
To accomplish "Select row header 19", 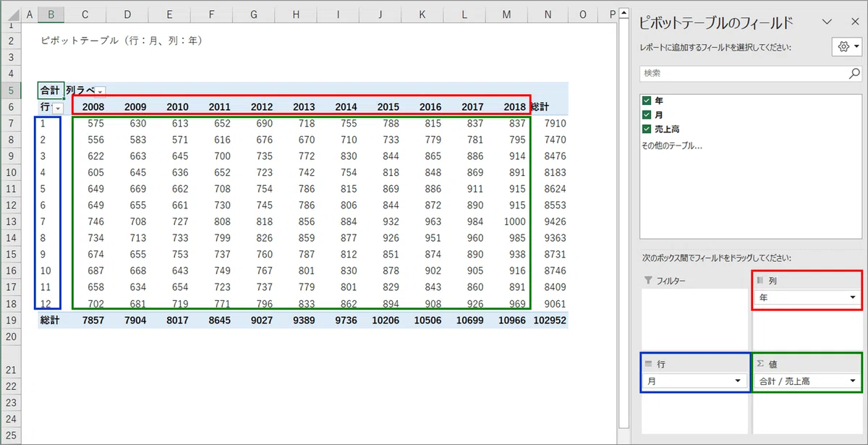I will coord(11,319).
